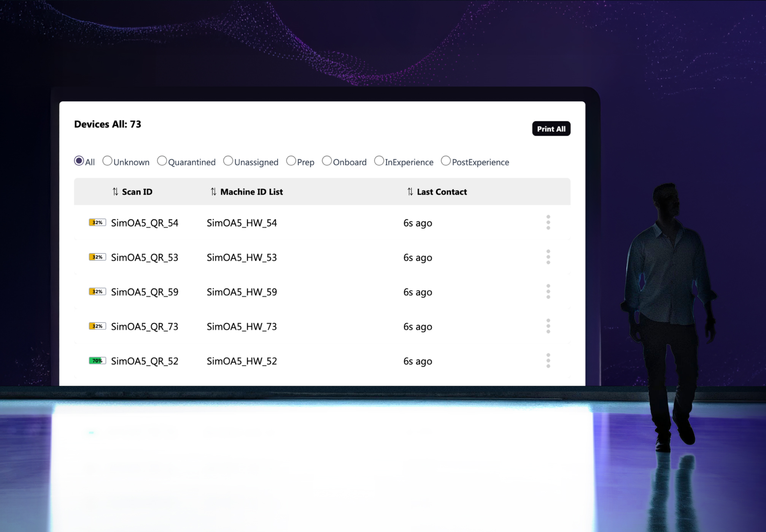The width and height of the screenshot is (766, 532).
Task: Click the green 70% battery icon
Action: coord(97,361)
